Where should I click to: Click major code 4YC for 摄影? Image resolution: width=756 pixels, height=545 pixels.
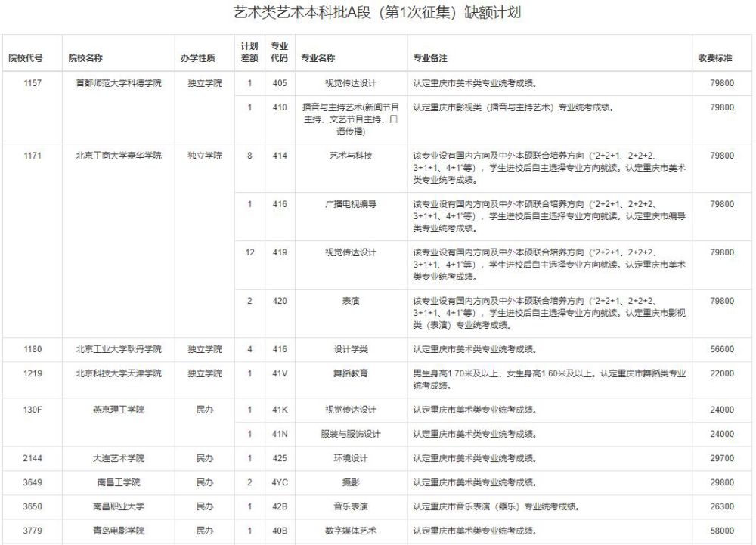(280, 482)
